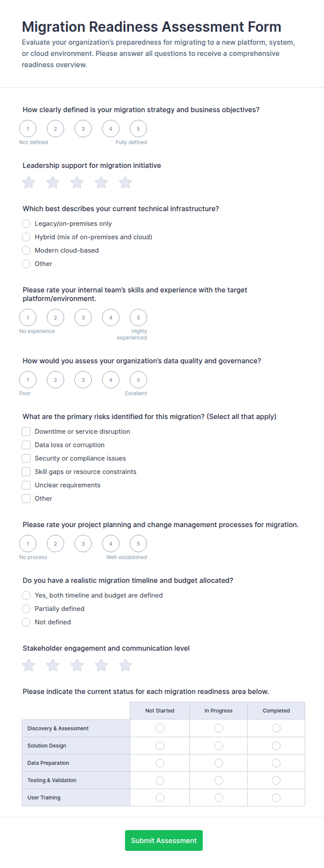Viewport: 324px width, 868px height.
Task: Rate migration strategy clarity as 5
Action: coord(138,129)
